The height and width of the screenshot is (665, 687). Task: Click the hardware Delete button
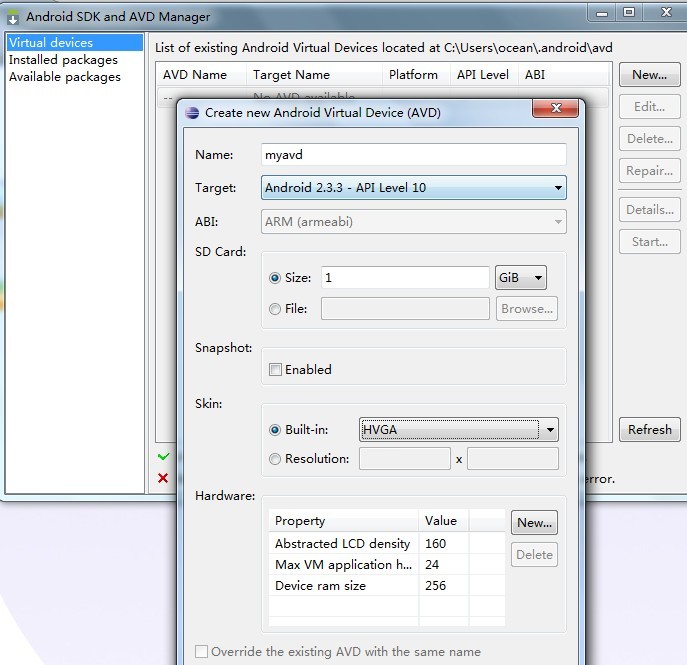[x=534, y=555]
